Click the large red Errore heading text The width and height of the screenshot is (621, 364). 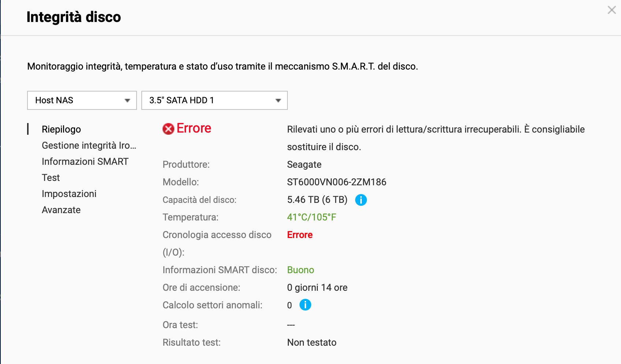(x=194, y=128)
